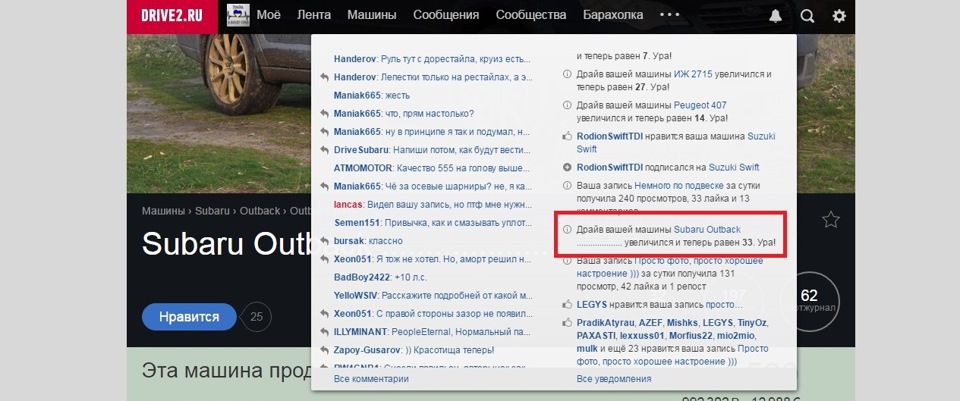The image size is (960, 401).
Task: Open the ИЖ 2715 car link
Action: (693, 74)
